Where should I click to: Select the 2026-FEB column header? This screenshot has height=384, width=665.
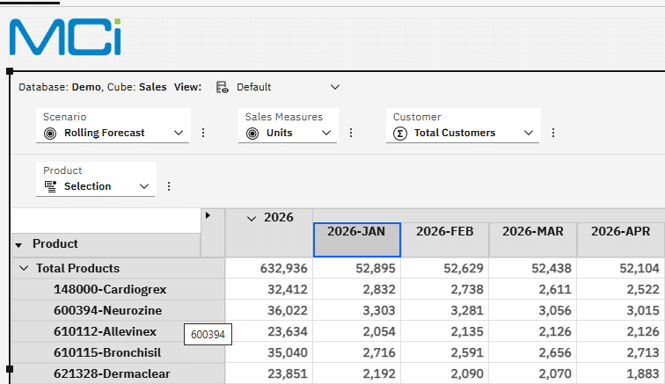(x=445, y=240)
